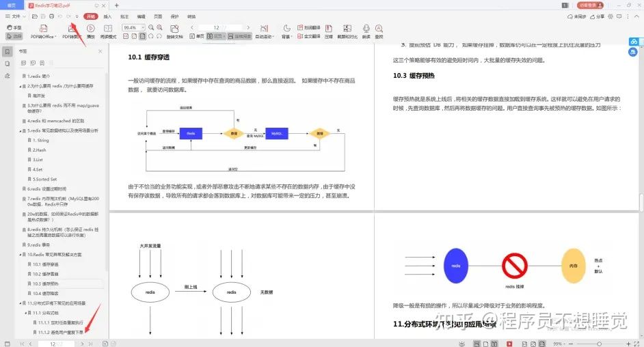Image resolution: width=644 pixels, height=347 pixels.
Task: Open quick access toolbar customize arrow
Action: 77,16
